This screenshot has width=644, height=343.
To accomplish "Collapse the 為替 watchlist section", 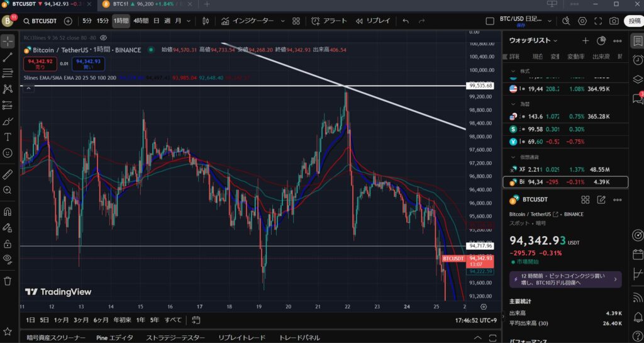I will pyautogui.click(x=513, y=104).
